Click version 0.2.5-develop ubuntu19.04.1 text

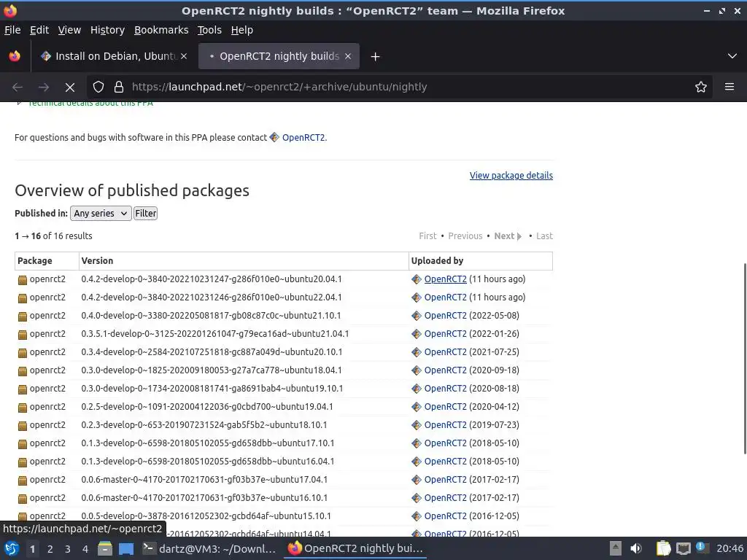point(206,407)
